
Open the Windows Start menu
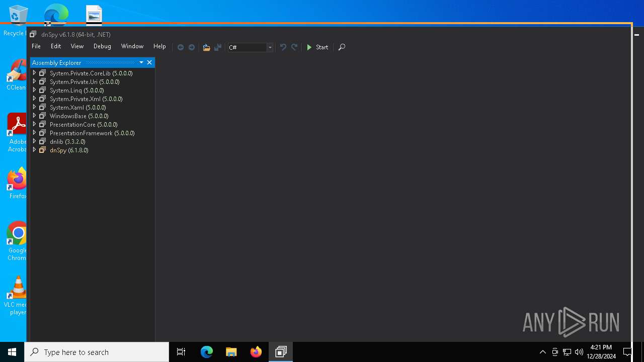point(12,352)
